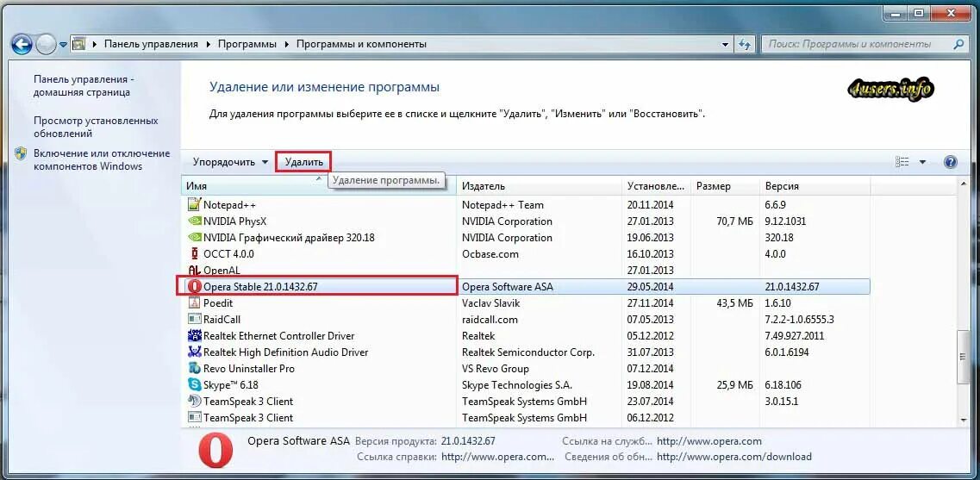
Task: Open the http://www.opera.com/download link
Action: click(x=733, y=457)
